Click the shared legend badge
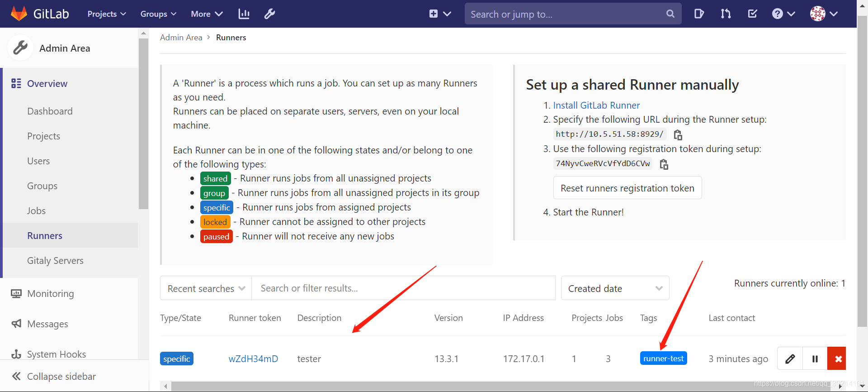The image size is (868, 392). pyautogui.click(x=216, y=178)
